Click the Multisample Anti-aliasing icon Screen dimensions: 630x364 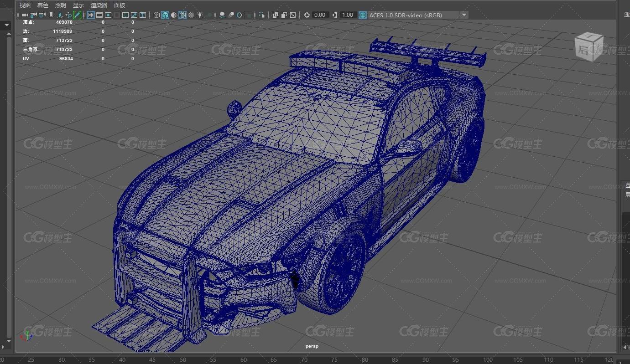240,15
